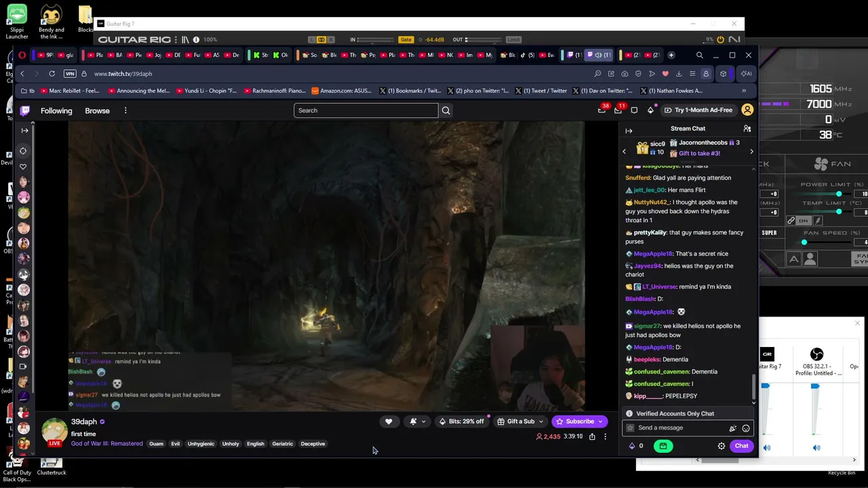Screen dimensions: 868x488
Task: Show next gift leaderboard entry
Action: click(x=751, y=152)
